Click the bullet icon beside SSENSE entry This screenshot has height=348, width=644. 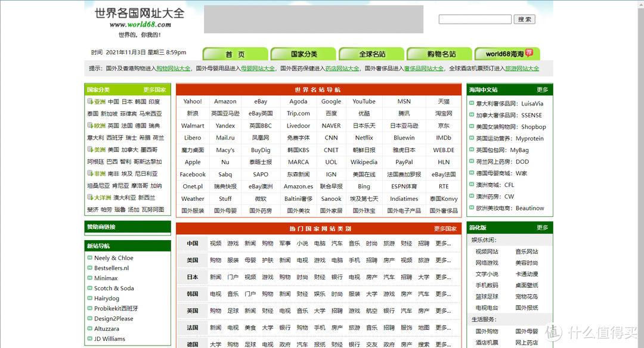pyautogui.click(x=472, y=115)
